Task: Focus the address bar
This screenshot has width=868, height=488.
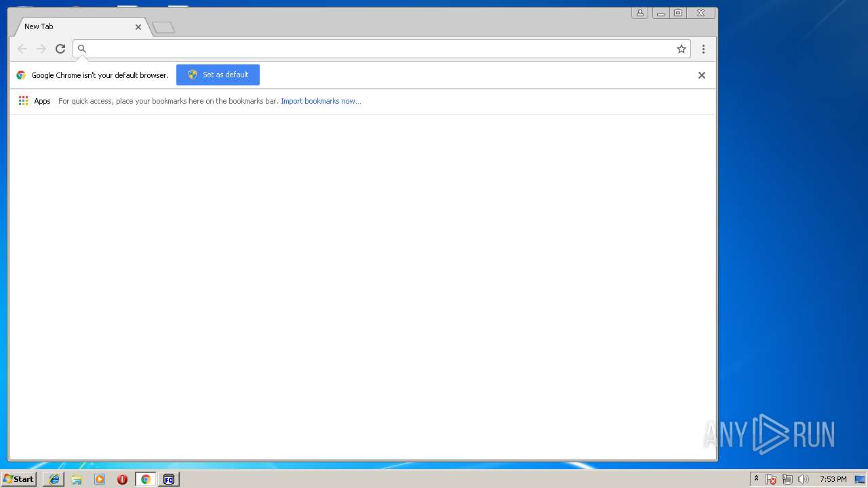Action: (x=381, y=49)
